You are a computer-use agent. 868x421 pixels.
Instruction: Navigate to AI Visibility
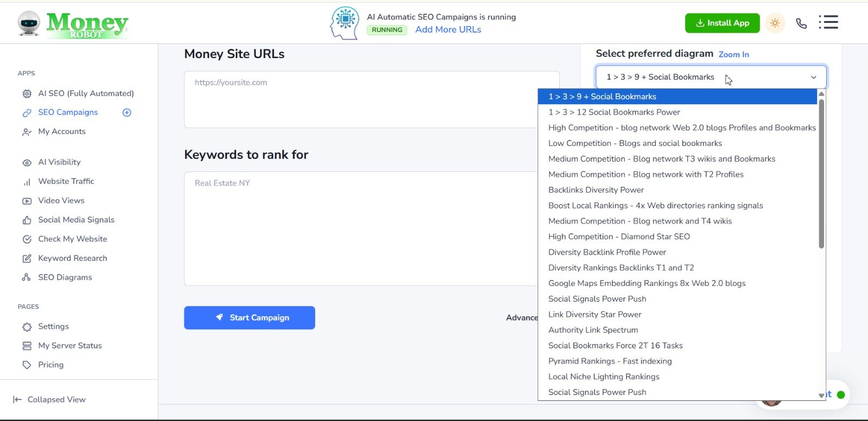click(x=59, y=162)
